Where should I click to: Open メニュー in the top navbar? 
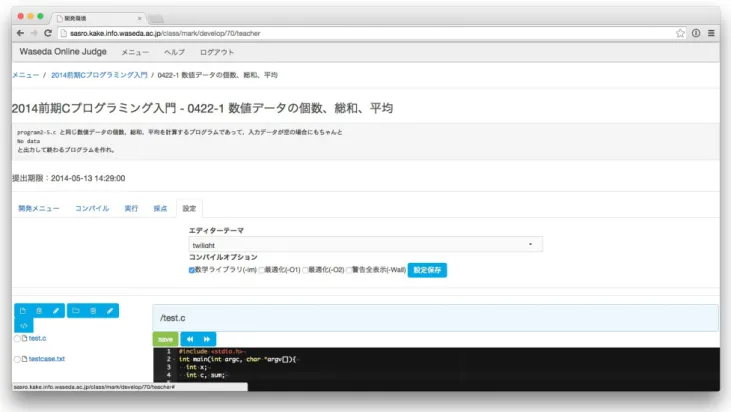click(135, 52)
